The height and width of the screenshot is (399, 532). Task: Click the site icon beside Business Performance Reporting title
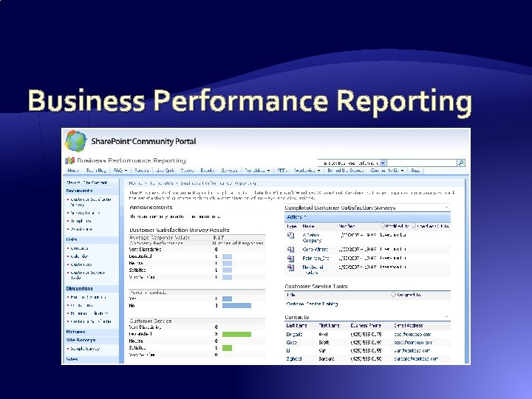pos(70,160)
